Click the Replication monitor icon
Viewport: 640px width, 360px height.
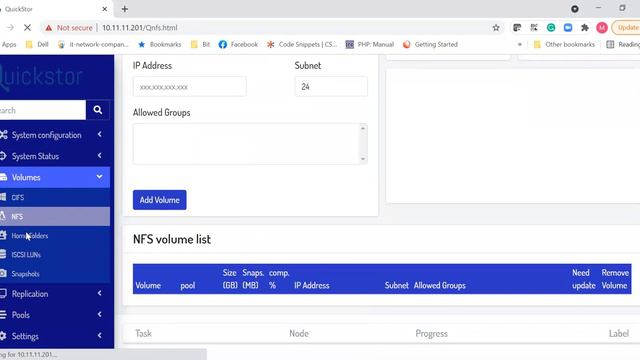click(3, 293)
